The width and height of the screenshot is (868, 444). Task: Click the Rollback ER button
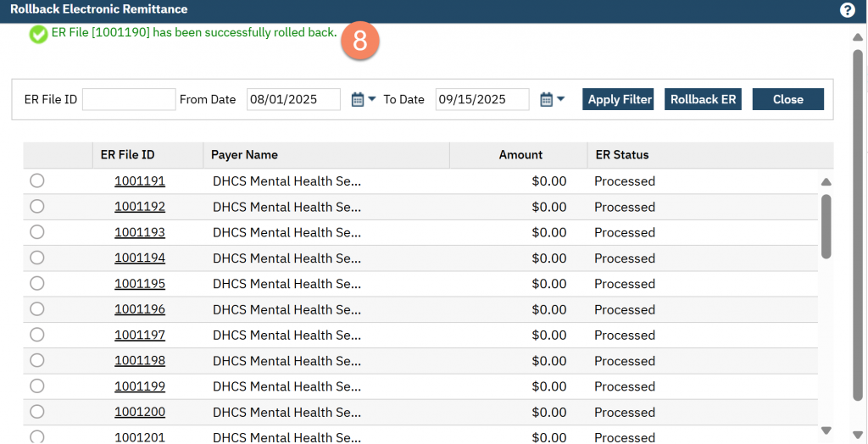(x=703, y=99)
